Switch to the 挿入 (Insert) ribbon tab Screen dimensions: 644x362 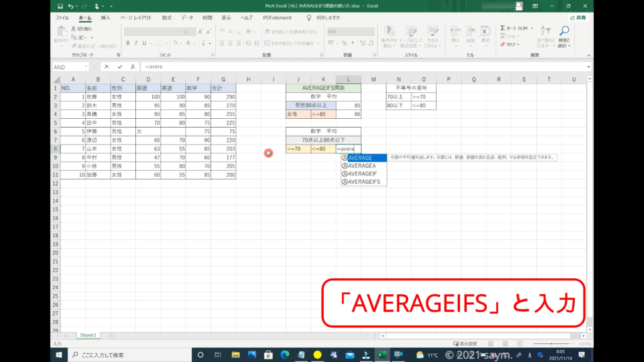pyautogui.click(x=106, y=18)
